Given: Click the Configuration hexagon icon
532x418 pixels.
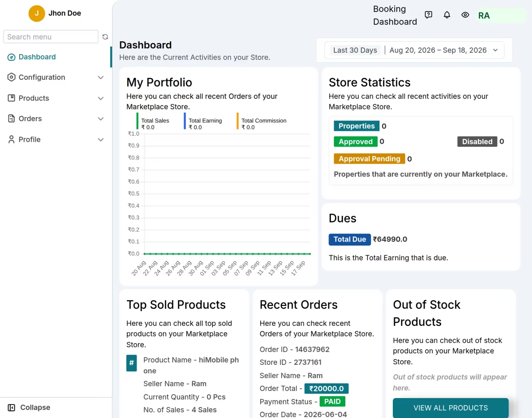Looking at the screenshot, I should coord(12,77).
